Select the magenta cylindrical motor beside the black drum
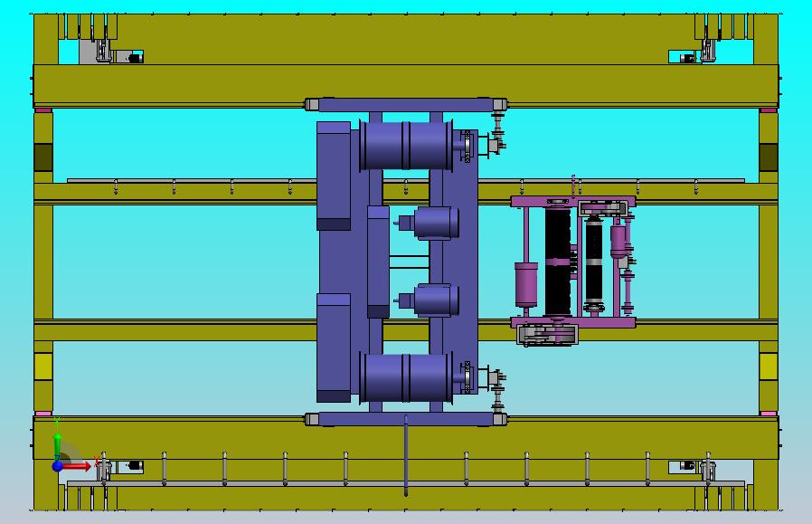The height and width of the screenshot is (524, 812). 526,284
